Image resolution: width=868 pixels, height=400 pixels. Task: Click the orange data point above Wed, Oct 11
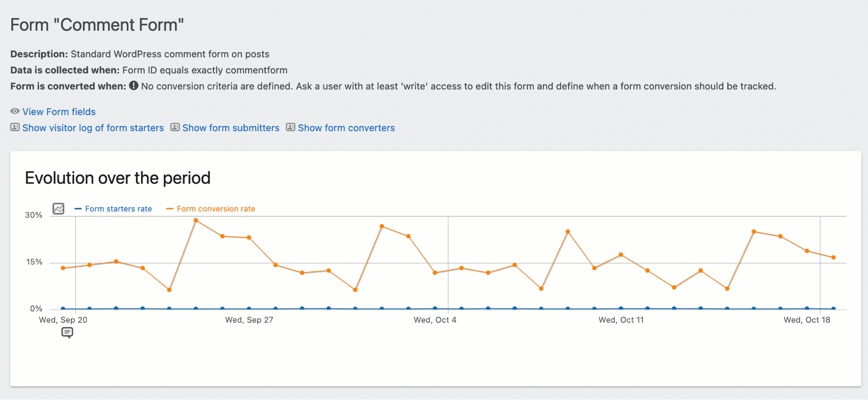coord(621,255)
